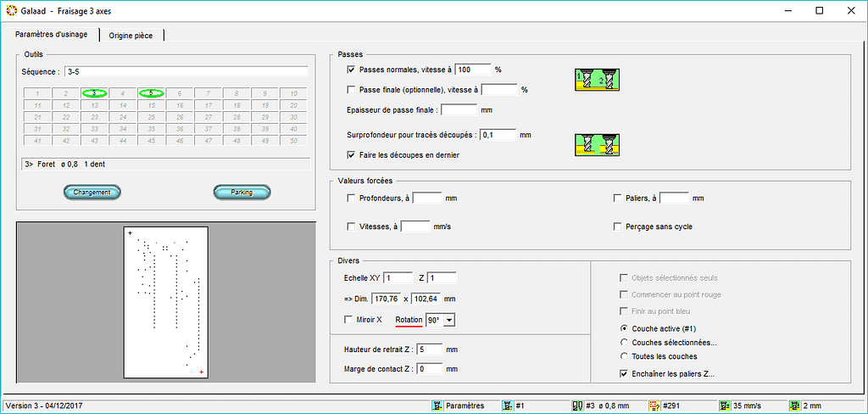Click the final pass speed field
868x414 pixels.
click(x=499, y=89)
